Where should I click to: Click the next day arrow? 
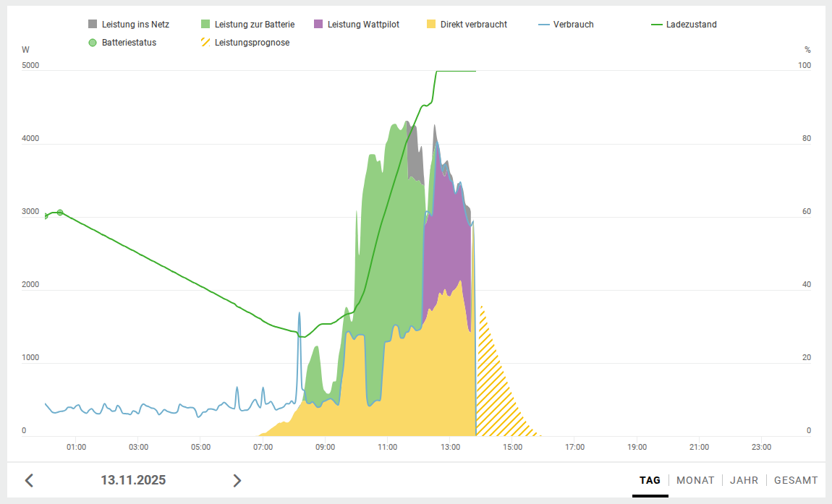pos(237,480)
